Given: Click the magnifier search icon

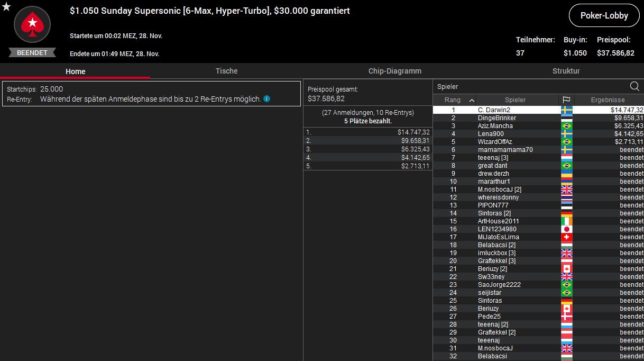Looking at the screenshot, I should point(634,87).
